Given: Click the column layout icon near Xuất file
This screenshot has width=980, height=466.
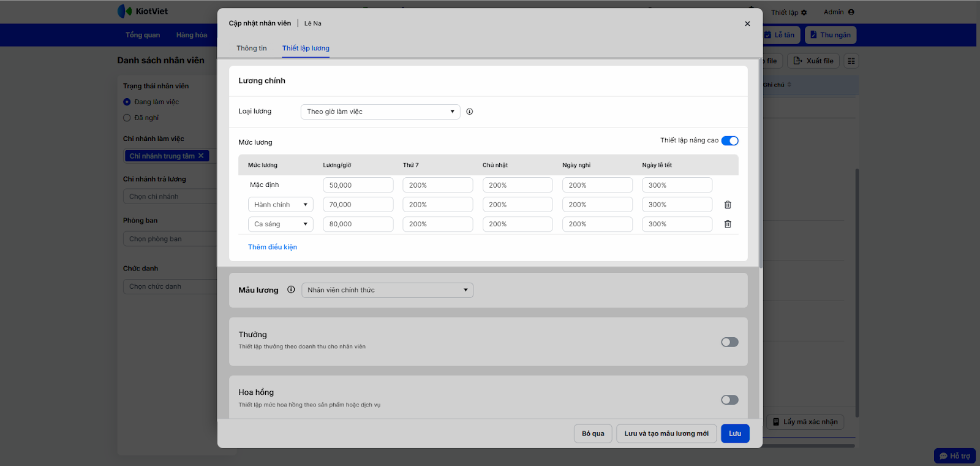Looking at the screenshot, I should tap(851, 61).
